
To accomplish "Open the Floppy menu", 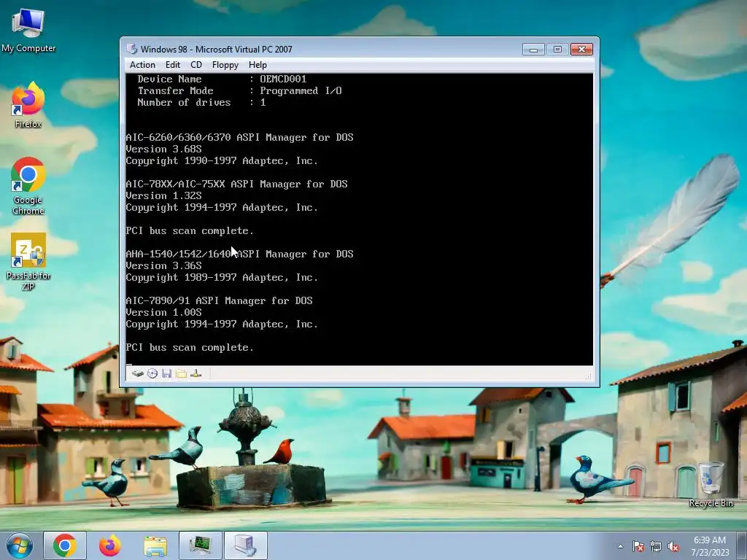I will pyautogui.click(x=225, y=65).
